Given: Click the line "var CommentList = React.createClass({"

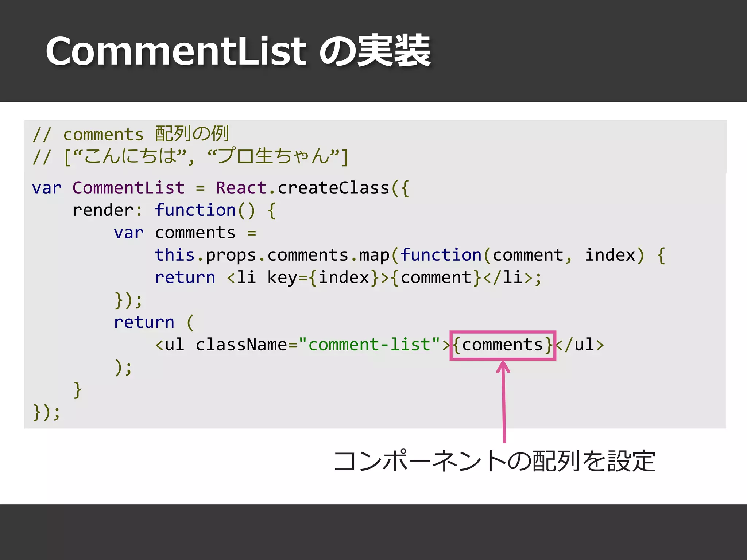Looking at the screenshot, I should [221, 188].
